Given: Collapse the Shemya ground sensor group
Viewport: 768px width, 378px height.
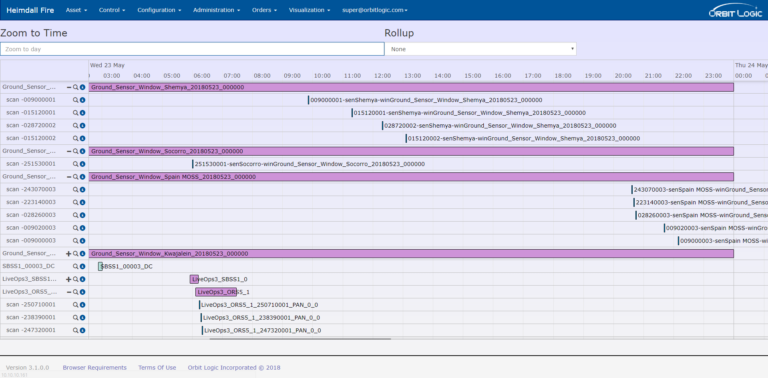Looking at the screenshot, I should click(x=69, y=87).
